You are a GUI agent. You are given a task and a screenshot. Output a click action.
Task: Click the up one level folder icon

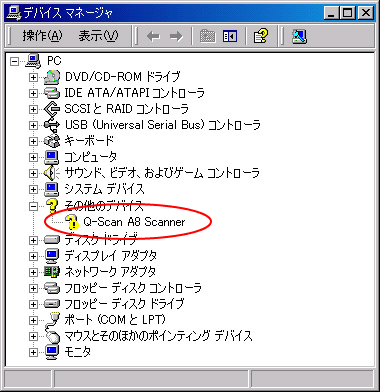(x=207, y=36)
